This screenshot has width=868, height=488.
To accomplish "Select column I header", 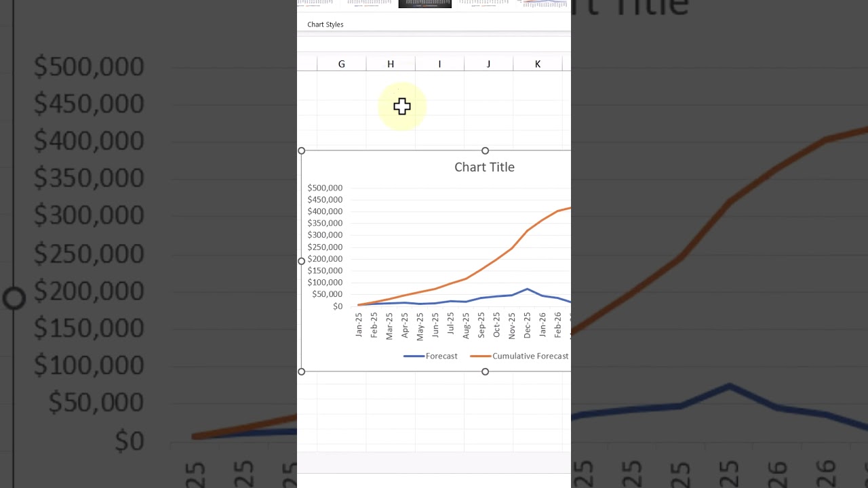I will [x=439, y=64].
